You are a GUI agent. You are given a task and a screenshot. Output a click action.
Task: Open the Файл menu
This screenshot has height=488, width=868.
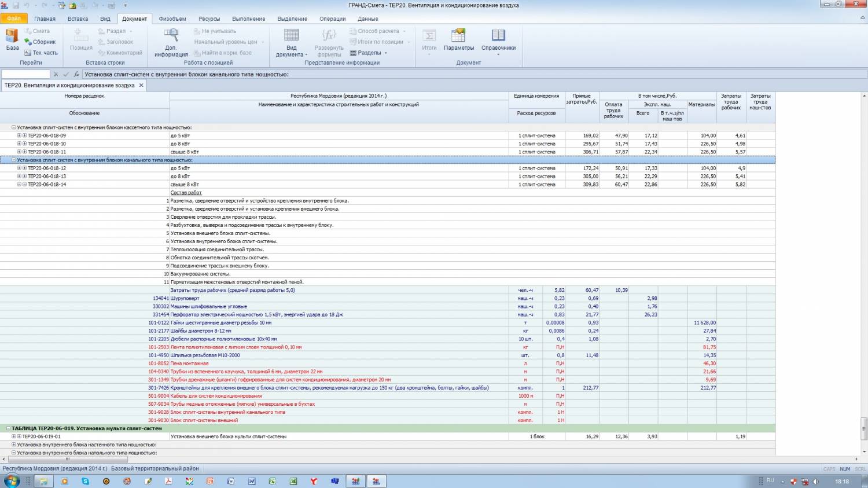click(x=13, y=19)
